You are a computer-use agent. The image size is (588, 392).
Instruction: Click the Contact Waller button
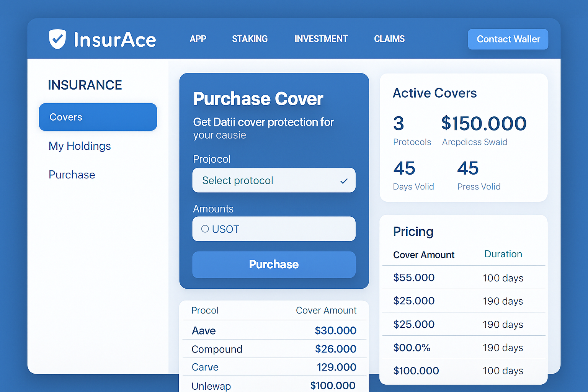point(508,39)
